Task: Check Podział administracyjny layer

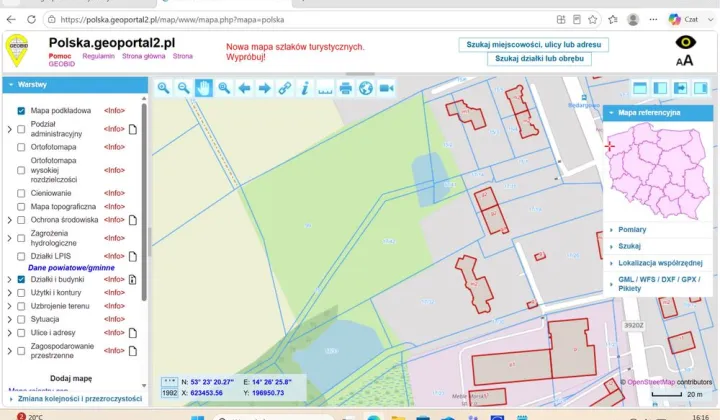Action: pyautogui.click(x=21, y=129)
